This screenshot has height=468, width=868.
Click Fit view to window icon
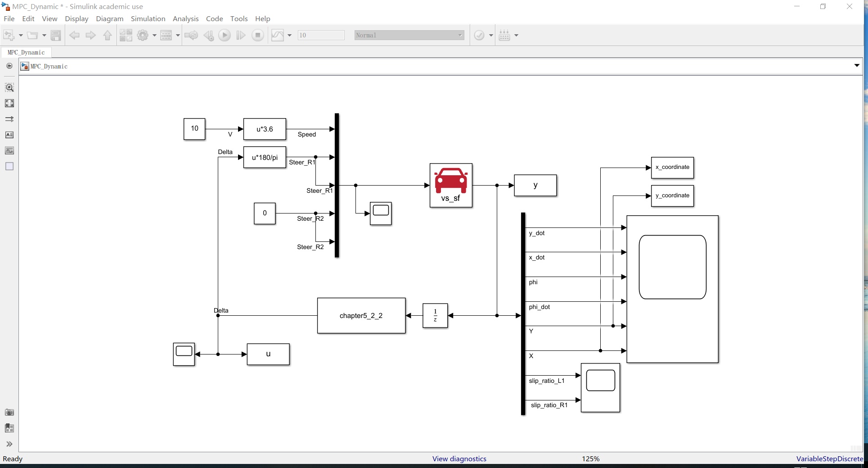click(x=9, y=103)
